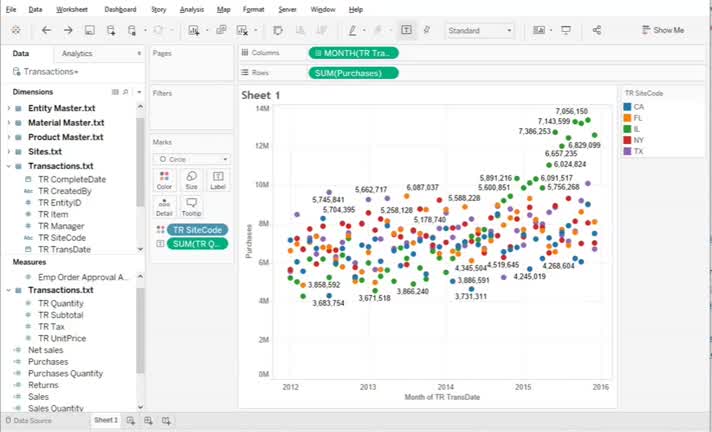
Task: Click the Sort ascending toolbar icon
Action: (x=300, y=30)
